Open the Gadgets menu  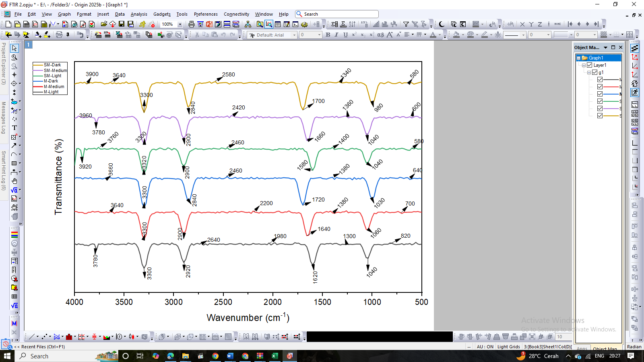click(x=162, y=14)
